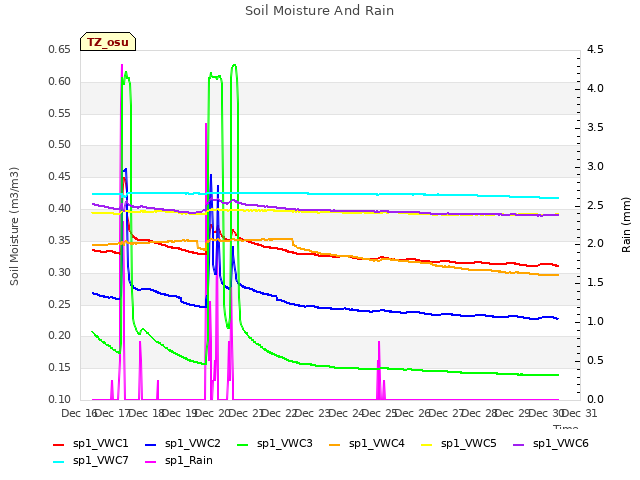Image resolution: width=640 pixels, height=480 pixels.
Task: Click the 0.60 left axis tick label
Action: (59, 82)
